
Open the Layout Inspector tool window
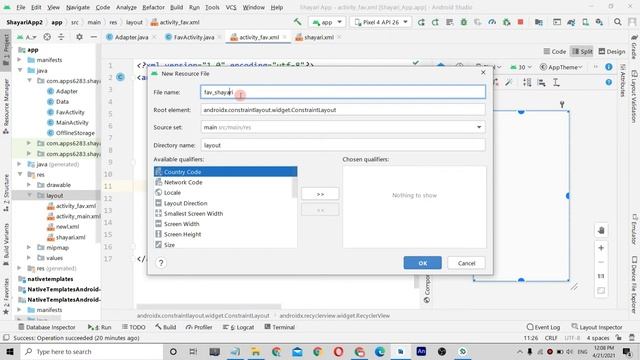(597, 327)
